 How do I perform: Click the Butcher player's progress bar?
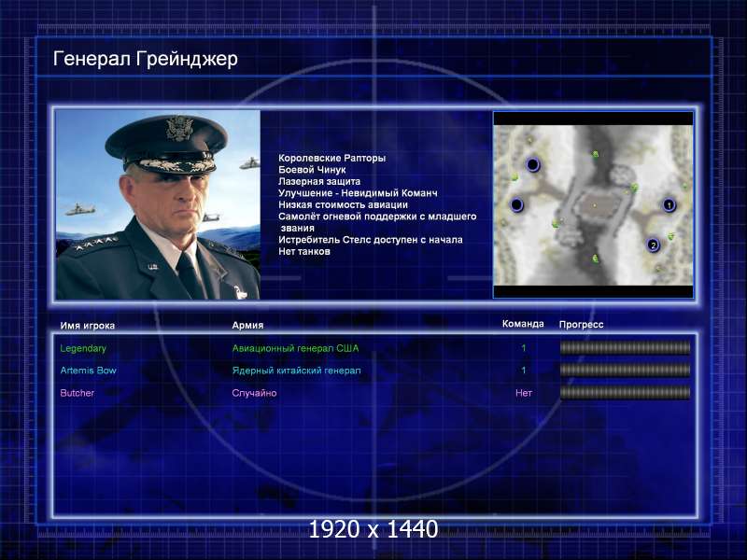tap(625, 393)
